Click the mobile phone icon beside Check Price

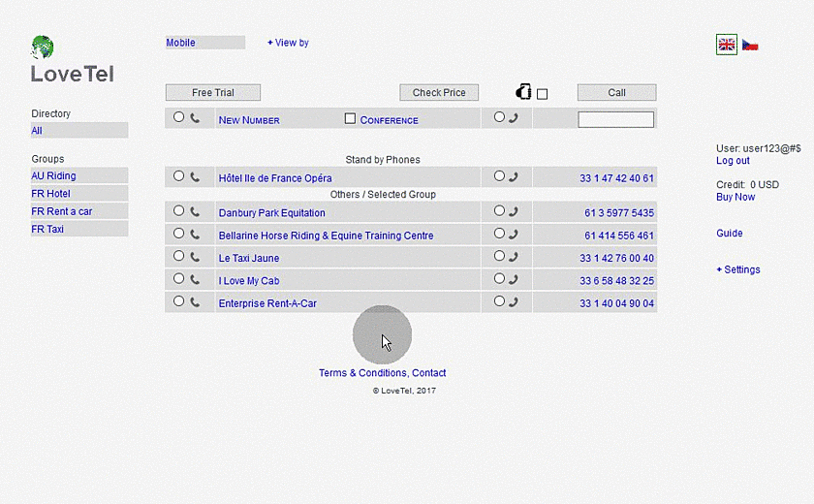523,92
